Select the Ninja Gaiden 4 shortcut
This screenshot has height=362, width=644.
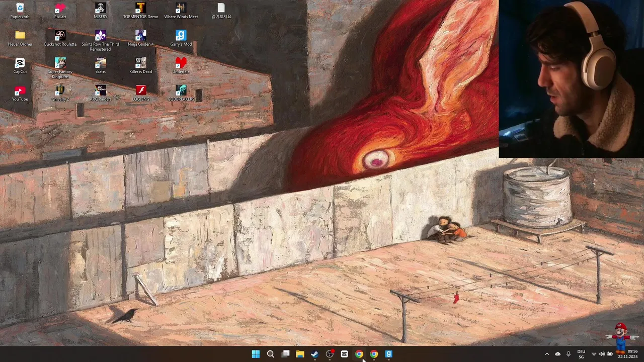pyautogui.click(x=140, y=38)
